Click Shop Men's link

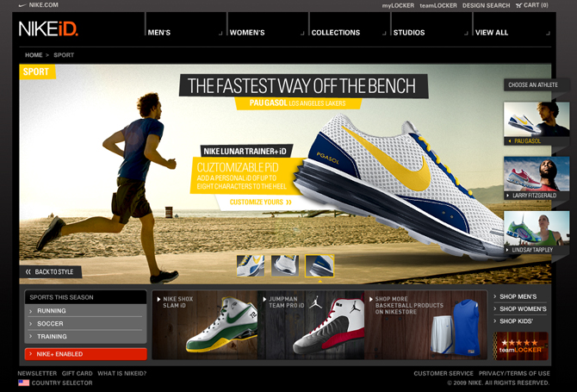pos(518,296)
